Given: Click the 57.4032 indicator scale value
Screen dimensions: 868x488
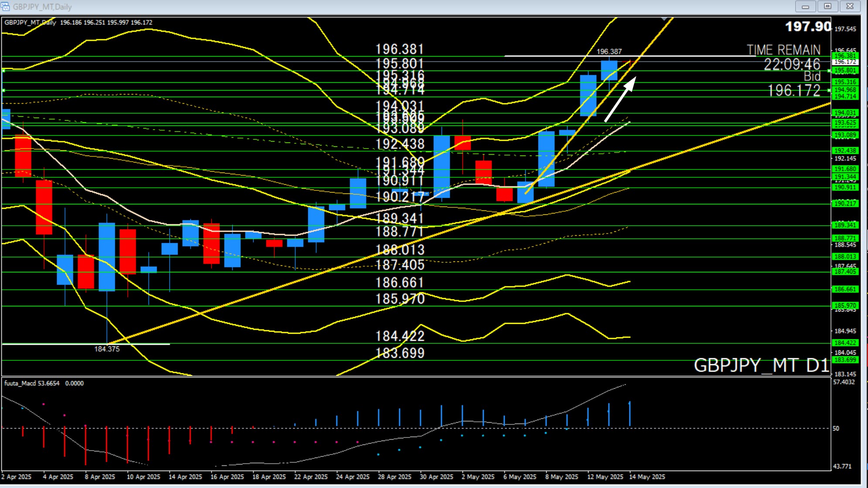Looking at the screenshot, I should click(x=844, y=382).
